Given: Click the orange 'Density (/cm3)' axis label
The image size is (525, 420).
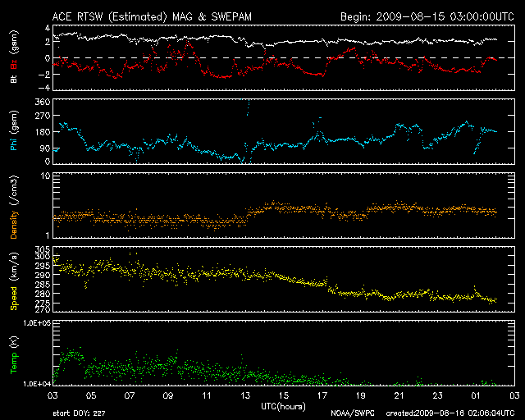Looking at the screenshot, I should point(14,207).
